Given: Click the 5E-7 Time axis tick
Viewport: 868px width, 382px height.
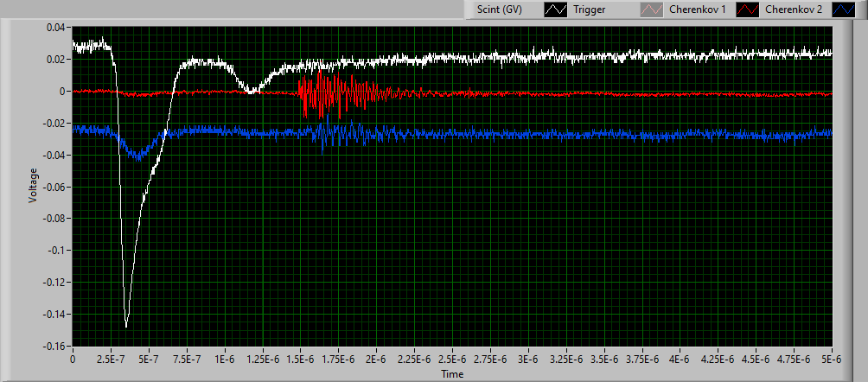Looking at the screenshot, I should pos(149,359).
